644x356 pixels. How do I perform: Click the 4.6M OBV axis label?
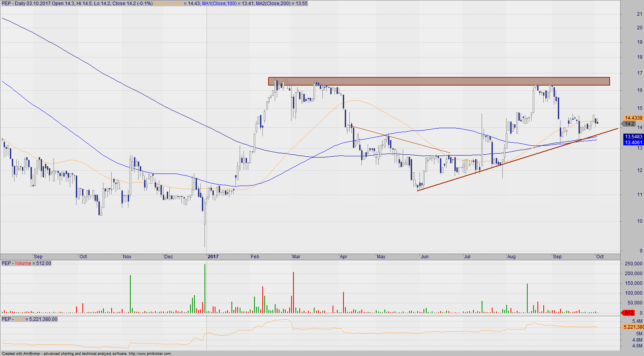click(x=637, y=346)
